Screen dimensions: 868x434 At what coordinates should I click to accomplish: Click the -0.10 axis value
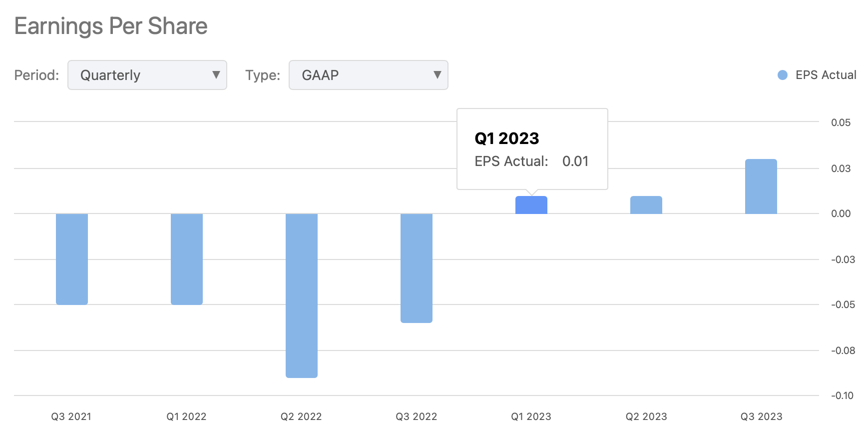coord(841,395)
